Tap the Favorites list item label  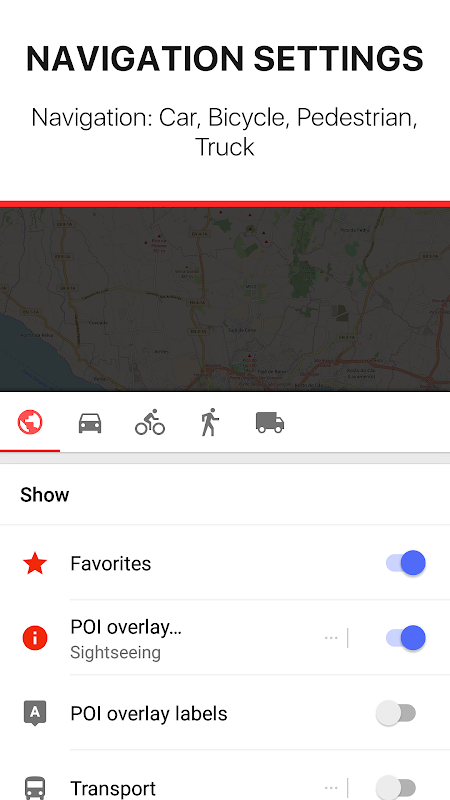click(x=111, y=563)
